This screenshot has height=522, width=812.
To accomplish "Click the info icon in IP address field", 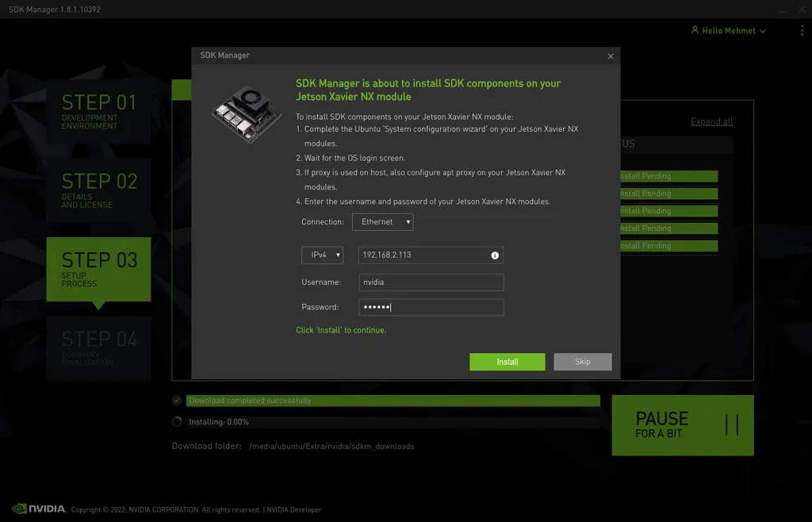I will pos(495,255).
